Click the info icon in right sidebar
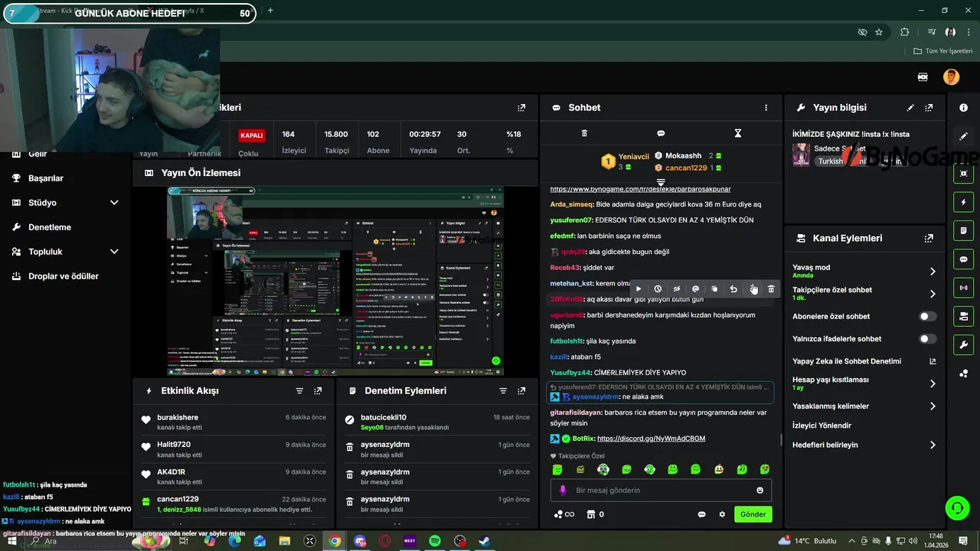The height and width of the screenshot is (551, 980). coord(963,108)
